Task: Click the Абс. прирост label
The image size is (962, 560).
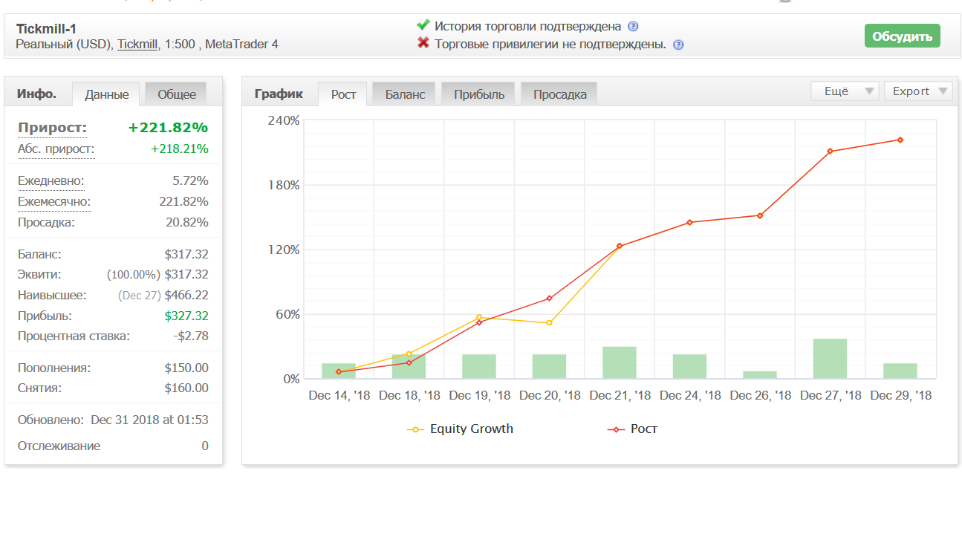Action: 56,149
